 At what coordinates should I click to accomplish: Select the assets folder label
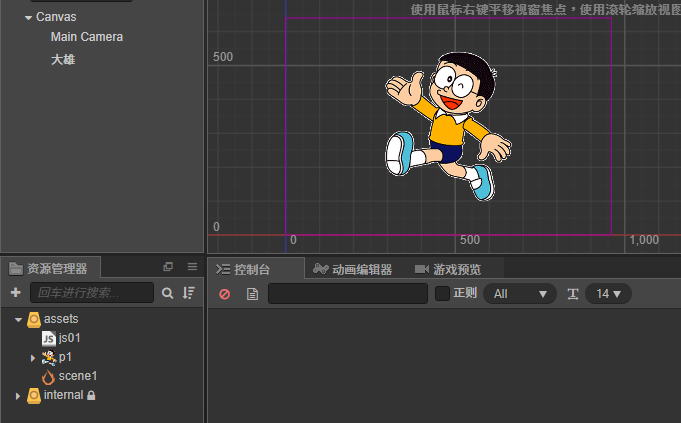pos(61,319)
